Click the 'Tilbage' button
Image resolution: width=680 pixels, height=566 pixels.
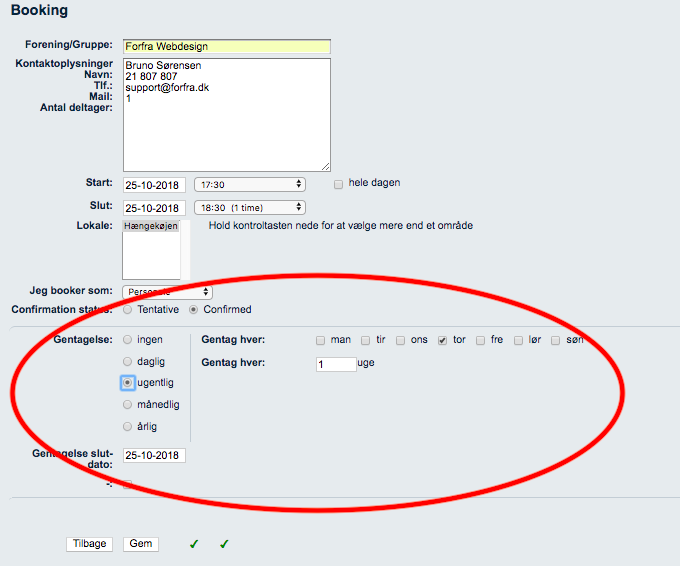coord(90,544)
